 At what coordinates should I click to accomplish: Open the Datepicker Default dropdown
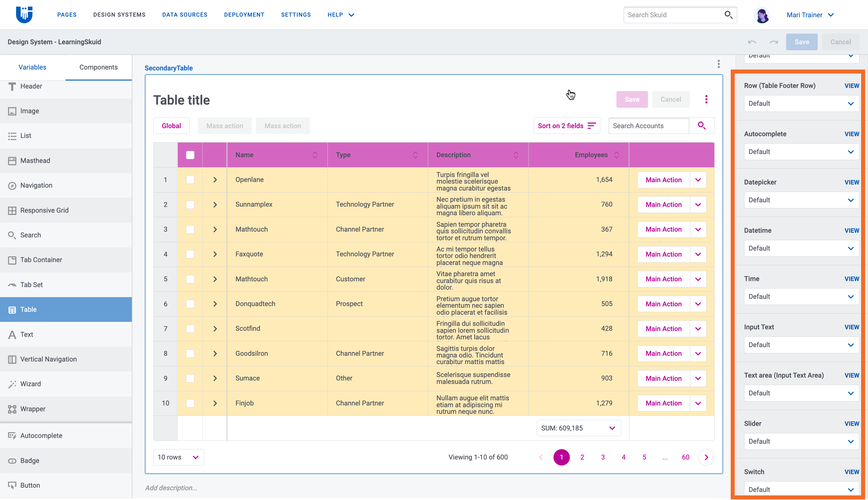(801, 200)
